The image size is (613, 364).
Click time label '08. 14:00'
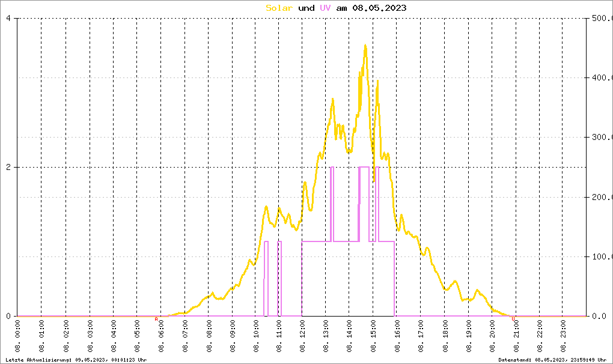(x=349, y=336)
